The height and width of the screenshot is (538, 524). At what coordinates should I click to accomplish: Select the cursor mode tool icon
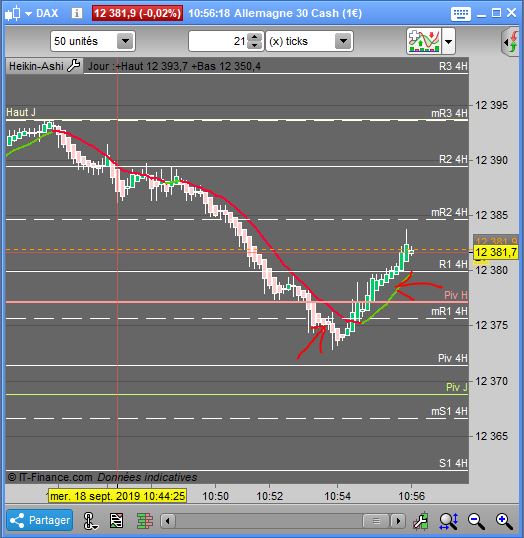pos(90,521)
